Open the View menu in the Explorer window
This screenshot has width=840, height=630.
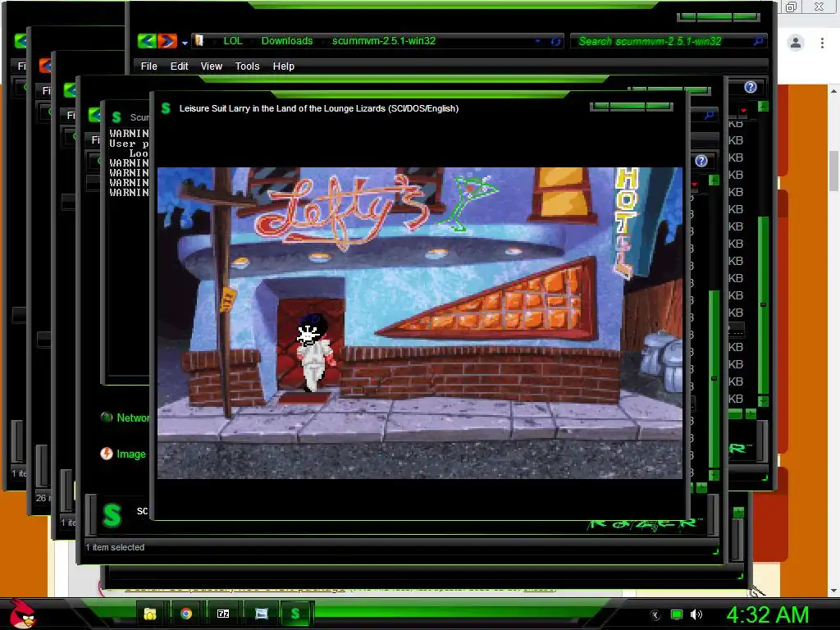tap(211, 66)
